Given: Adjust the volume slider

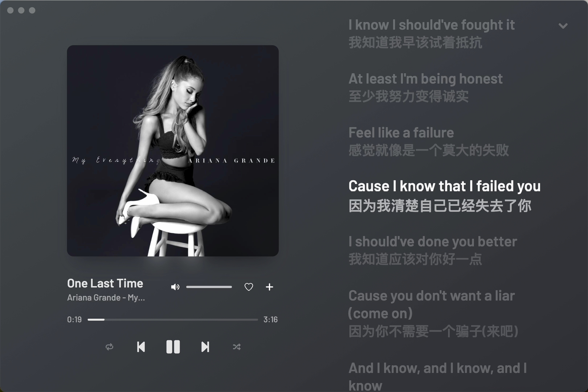Looking at the screenshot, I should pyautogui.click(x=209, y=287).
